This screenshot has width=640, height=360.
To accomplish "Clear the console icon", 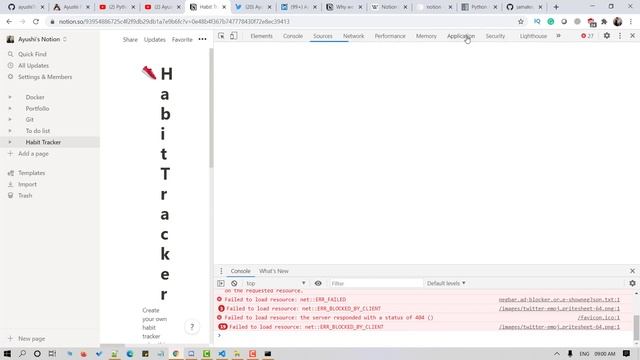I will click(234, 283).
